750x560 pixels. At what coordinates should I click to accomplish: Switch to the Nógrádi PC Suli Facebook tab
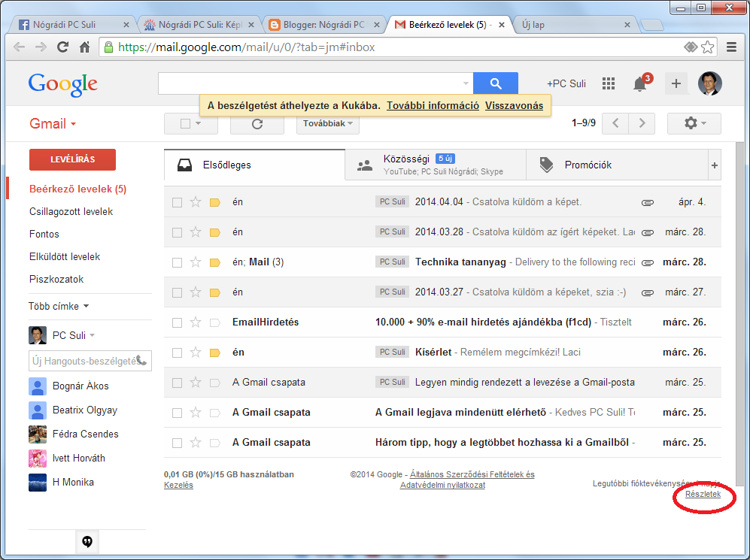[73, 24]
